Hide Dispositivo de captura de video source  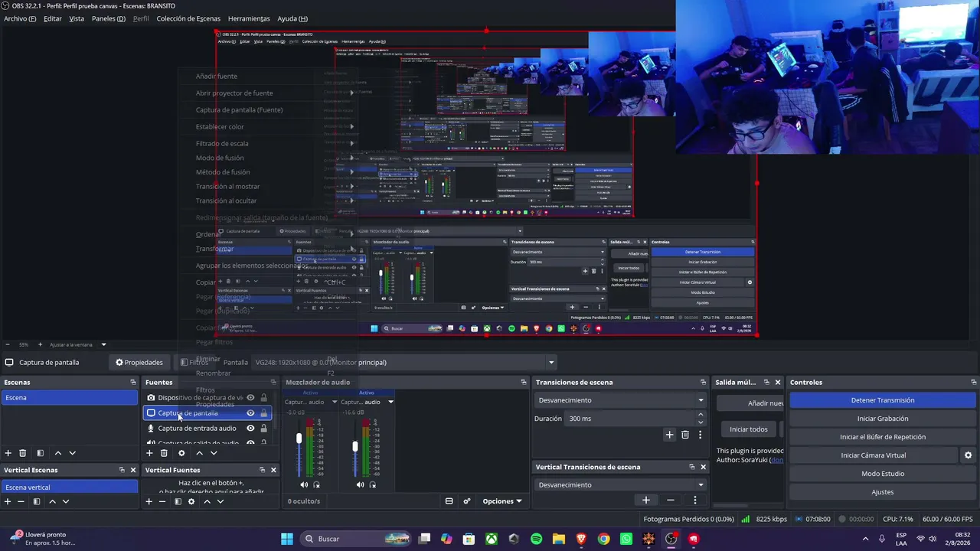(x=250, y=398)
